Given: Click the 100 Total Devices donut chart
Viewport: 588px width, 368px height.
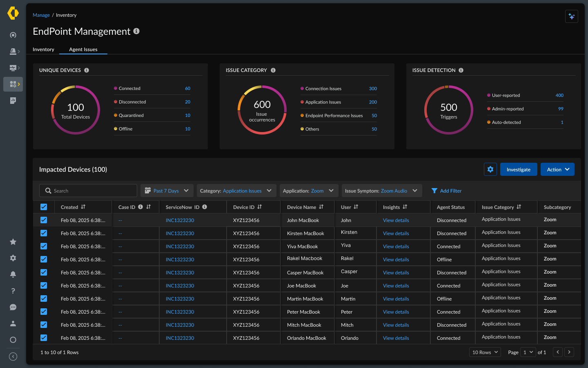Looking at the screenshot, I should (x=76, y=110).
